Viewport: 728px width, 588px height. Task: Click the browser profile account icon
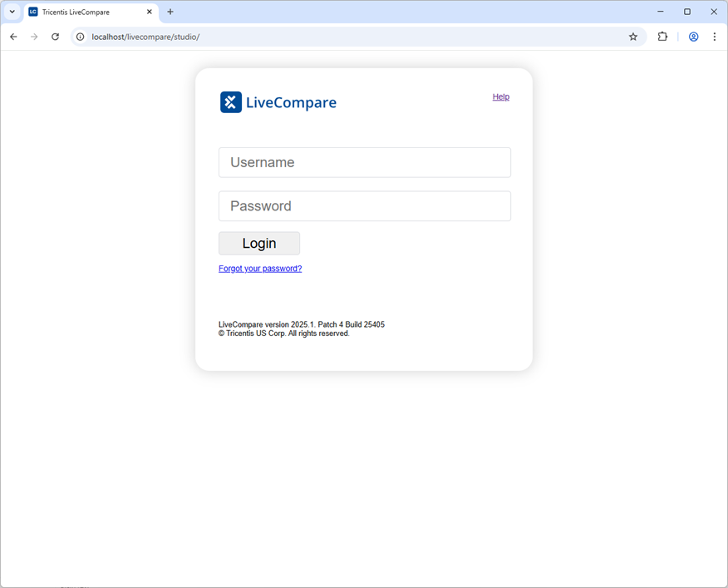click(x=693, y=37)
